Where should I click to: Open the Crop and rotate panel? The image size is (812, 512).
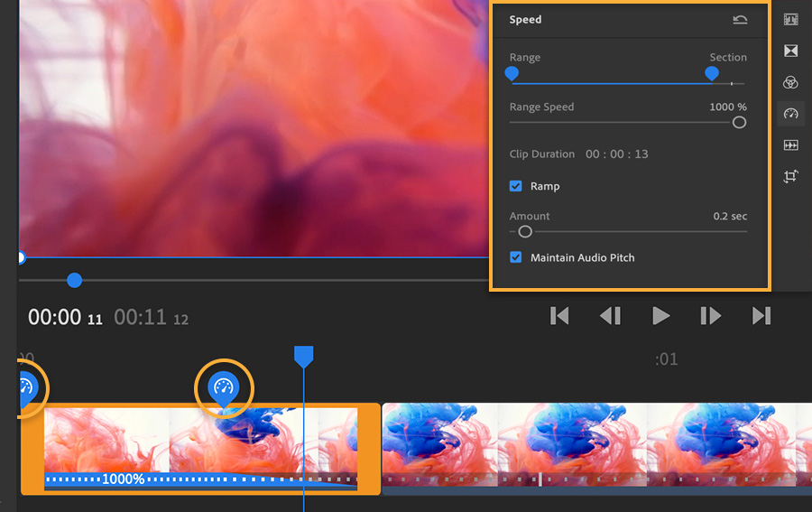point(790,176)
